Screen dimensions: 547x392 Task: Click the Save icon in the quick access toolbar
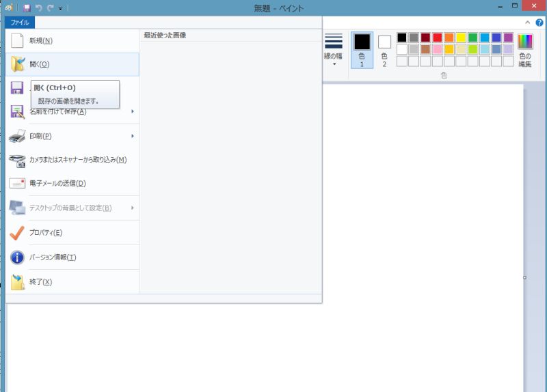27,8
